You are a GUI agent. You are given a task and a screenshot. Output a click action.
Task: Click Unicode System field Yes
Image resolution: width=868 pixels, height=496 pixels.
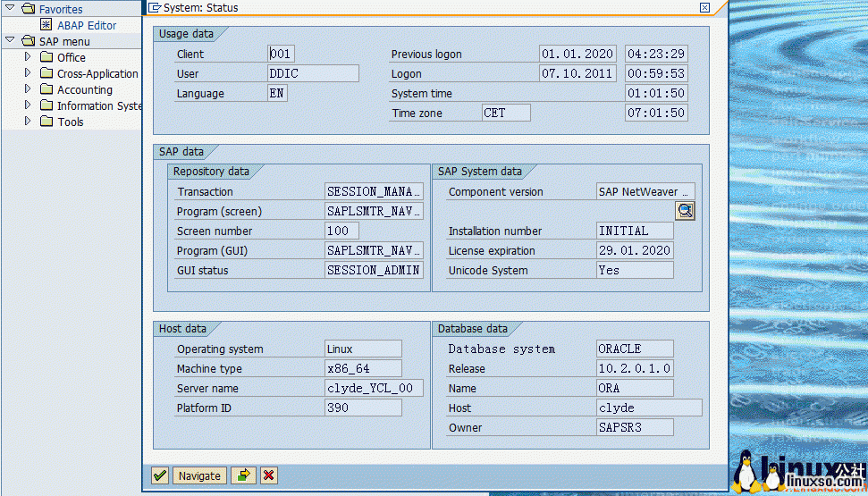tap(635, 270)
